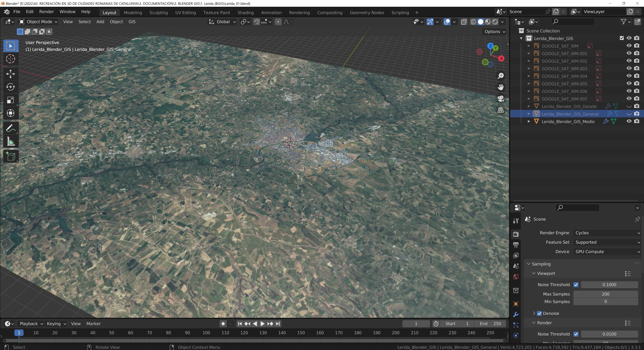This screenshot has height=350, width=644.
Task: Hide GOOGLE_SAT_WM.003 with eye icon
Action: pos(629,68)
